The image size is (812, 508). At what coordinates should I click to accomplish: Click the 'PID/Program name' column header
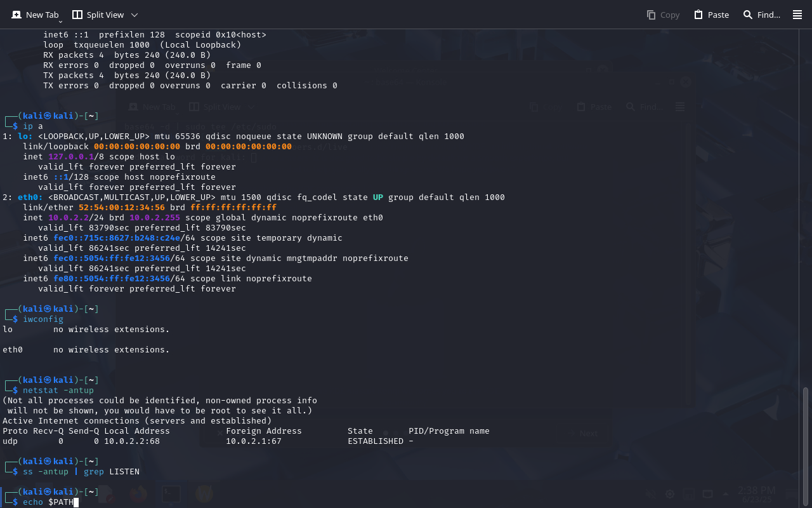[x=449, y=431]
